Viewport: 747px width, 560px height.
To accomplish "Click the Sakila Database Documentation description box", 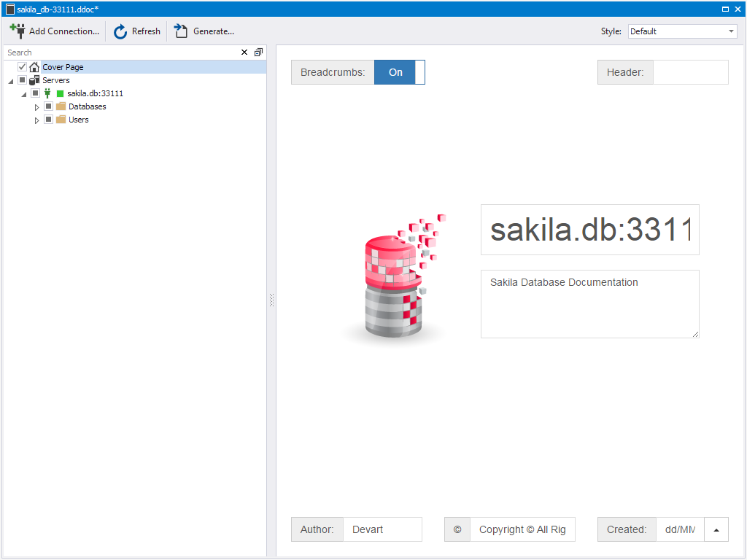I will pyautogui.click(x=589, y=304).
